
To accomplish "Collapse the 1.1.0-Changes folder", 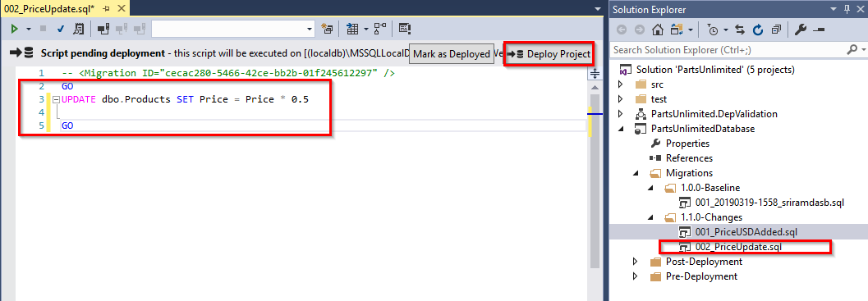I will pyautogui.click(x=651, y=217).
